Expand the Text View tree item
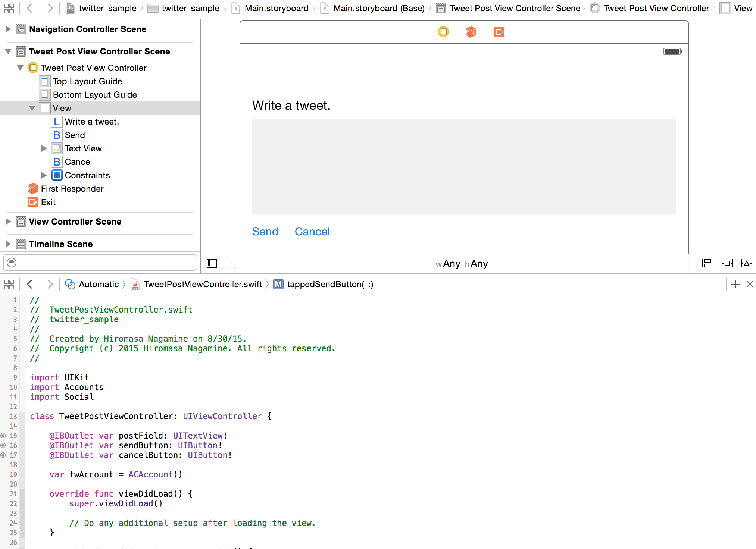 click(x=44, y=148)
